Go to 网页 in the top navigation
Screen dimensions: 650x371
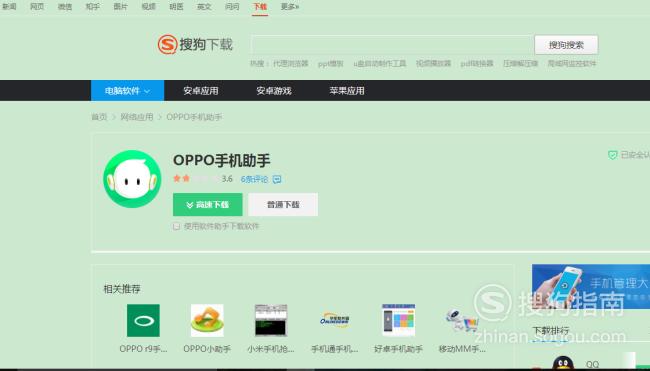click(x=37, y=7)
